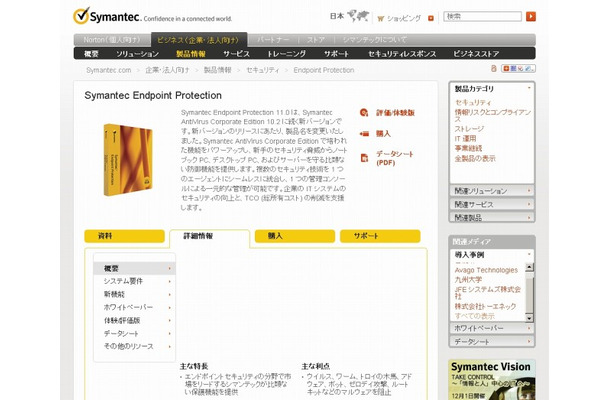Collapse the 導入事例 section
The height and width of the screenshot is (400, 610).
point(529,254)
